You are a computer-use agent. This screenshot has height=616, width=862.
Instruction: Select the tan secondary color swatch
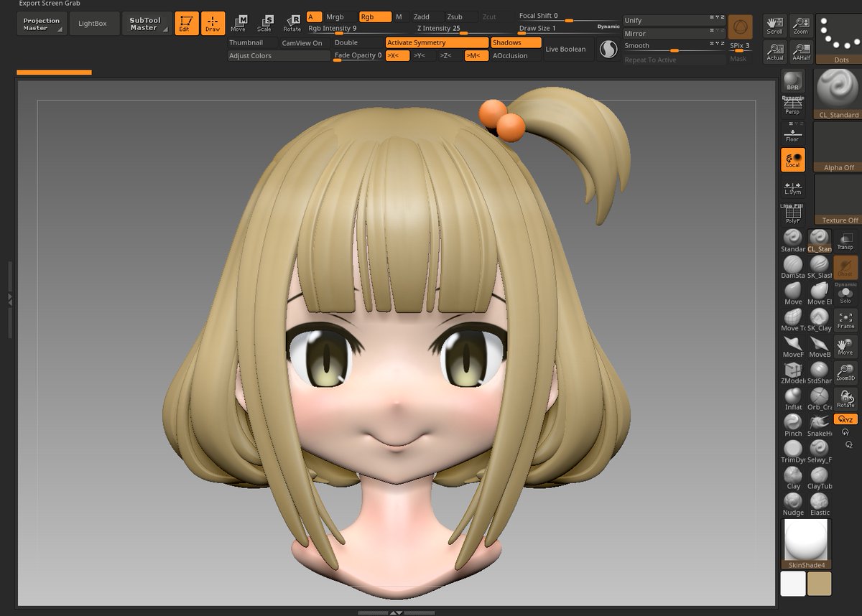[819, 584]
